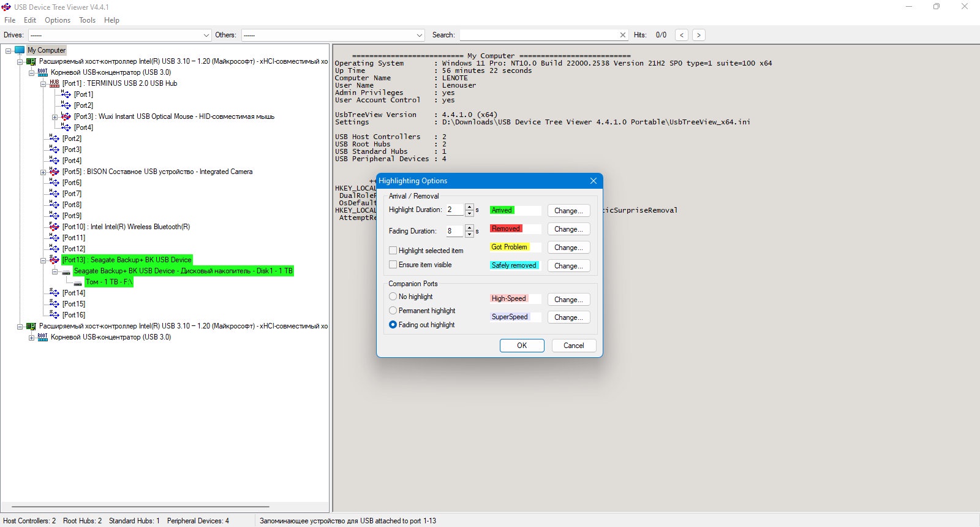
Task: Click the TERMINUS USB 2.0 Hub icon
Action: 55,83
